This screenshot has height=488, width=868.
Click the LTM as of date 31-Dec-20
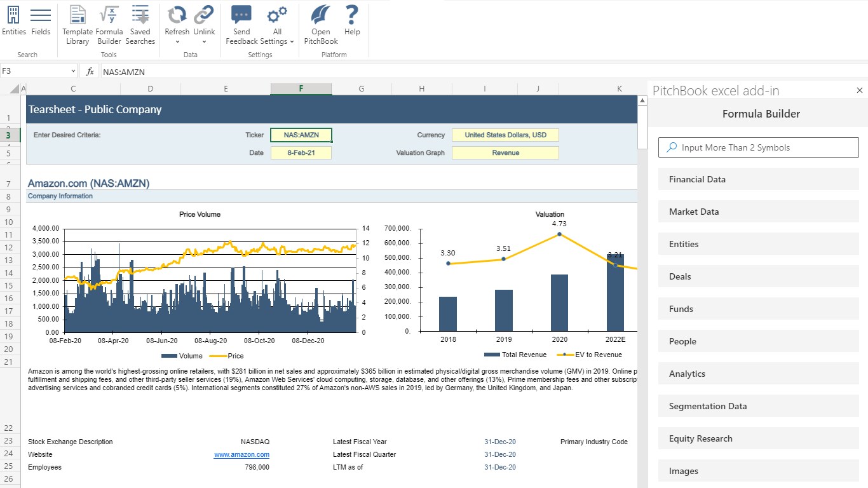[x=500, y=467]
